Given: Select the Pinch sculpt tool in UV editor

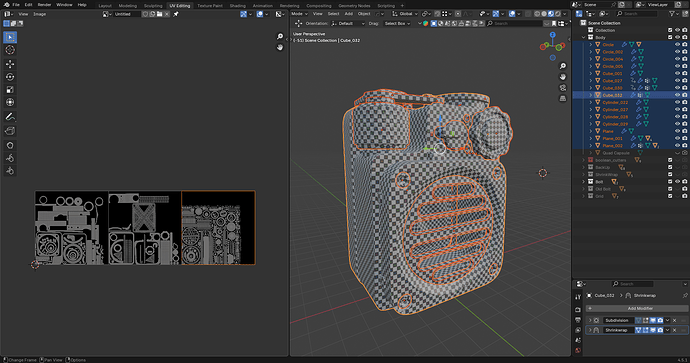Looking at the screenshot, I should click(10, 171).
